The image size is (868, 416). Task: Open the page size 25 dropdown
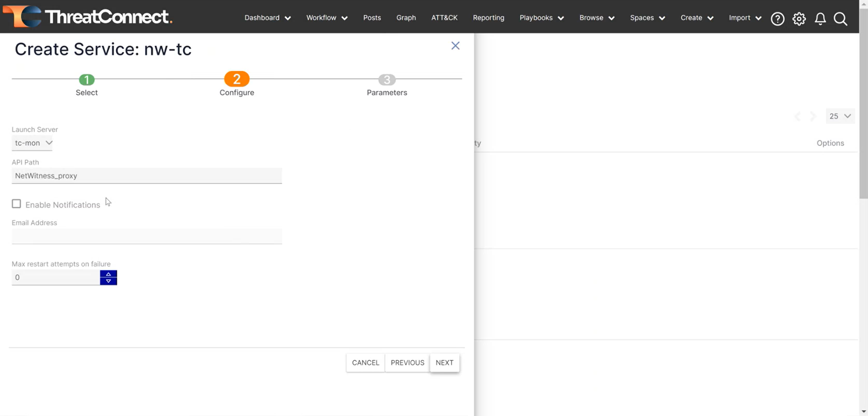point(840,116)
